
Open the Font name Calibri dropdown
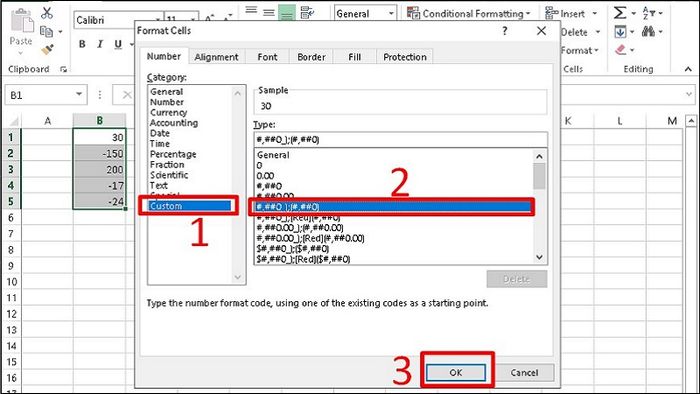click(x=158, y=20)
